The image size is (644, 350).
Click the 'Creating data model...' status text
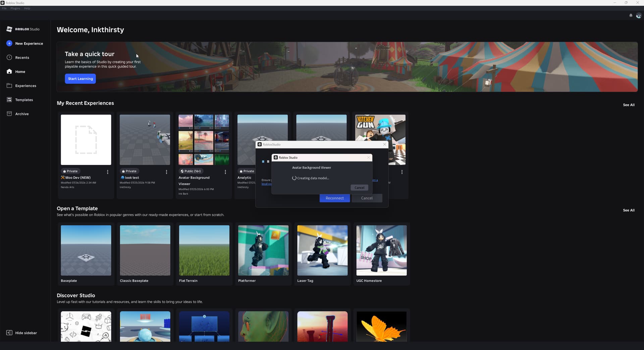point(313,178)
